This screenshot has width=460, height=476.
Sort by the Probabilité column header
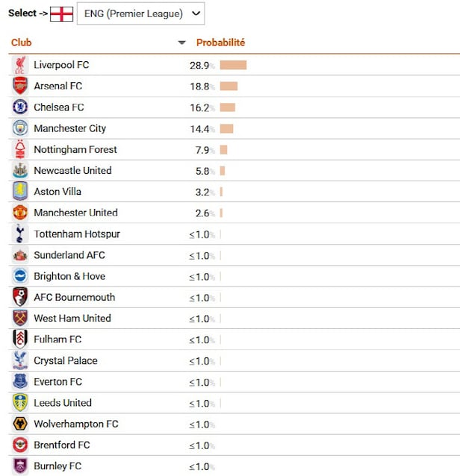(220, 43)
